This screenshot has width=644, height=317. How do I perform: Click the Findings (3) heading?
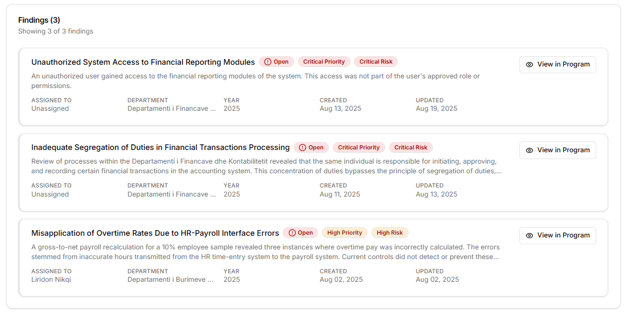(39, 20)
